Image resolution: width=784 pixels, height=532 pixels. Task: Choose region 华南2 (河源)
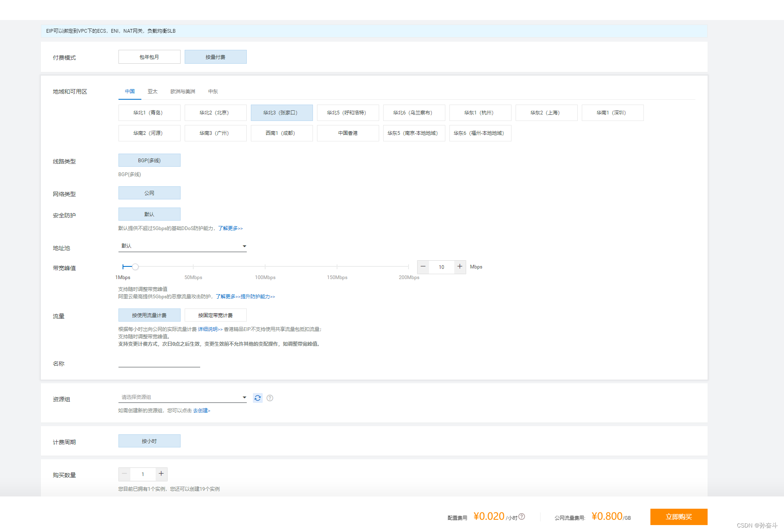pos(150,133)
